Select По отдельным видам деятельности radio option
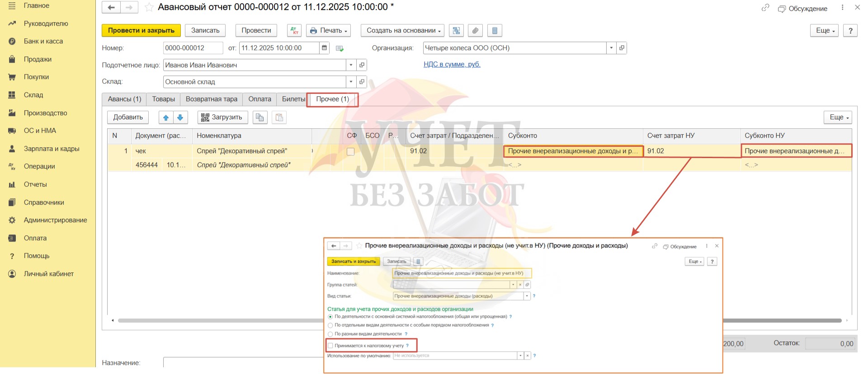The width and height of the screenshot is (868, 374). pos(330,325)
